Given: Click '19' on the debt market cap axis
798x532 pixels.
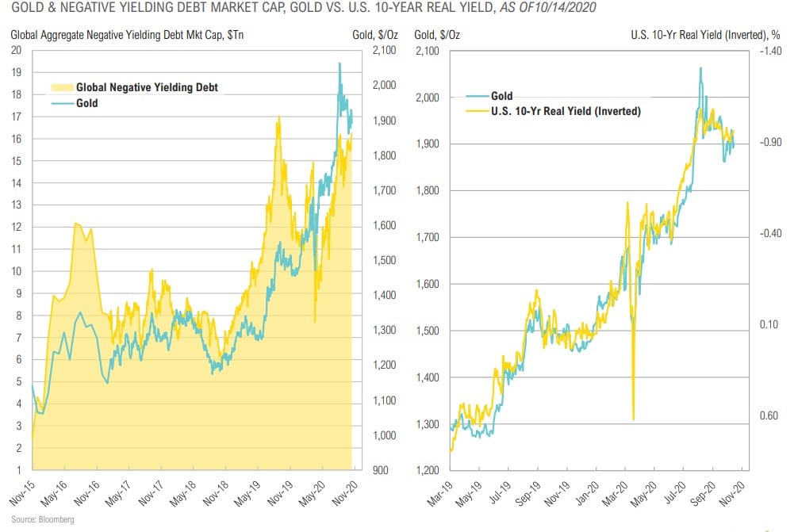Looking at the screenshot, I should [17, 72].
